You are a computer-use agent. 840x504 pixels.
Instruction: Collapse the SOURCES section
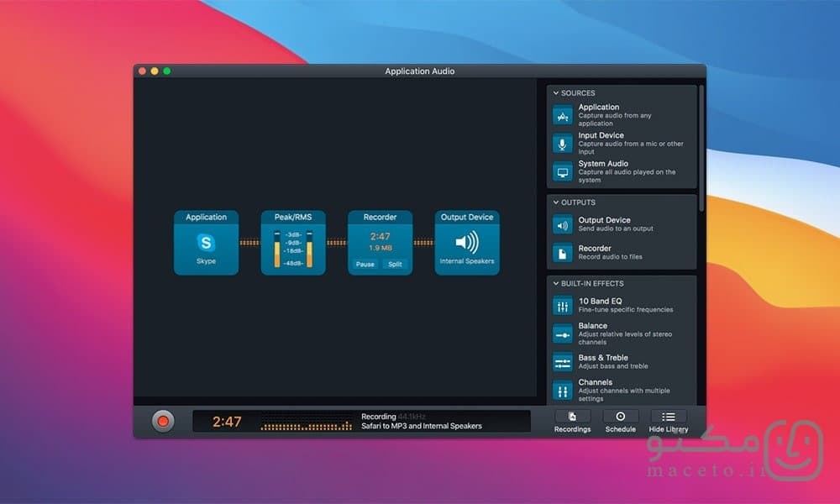click(555, 93)
